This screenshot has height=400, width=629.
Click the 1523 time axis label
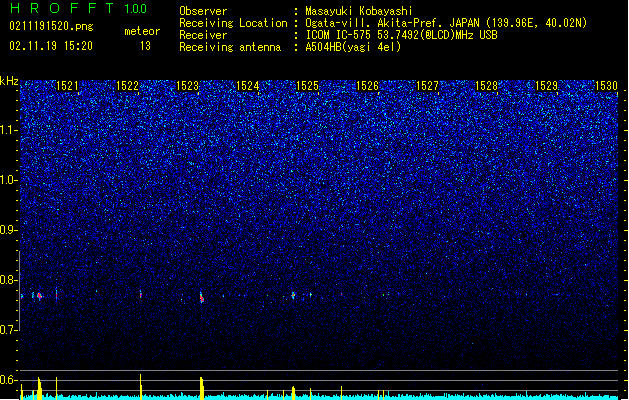tap(187, 86)
